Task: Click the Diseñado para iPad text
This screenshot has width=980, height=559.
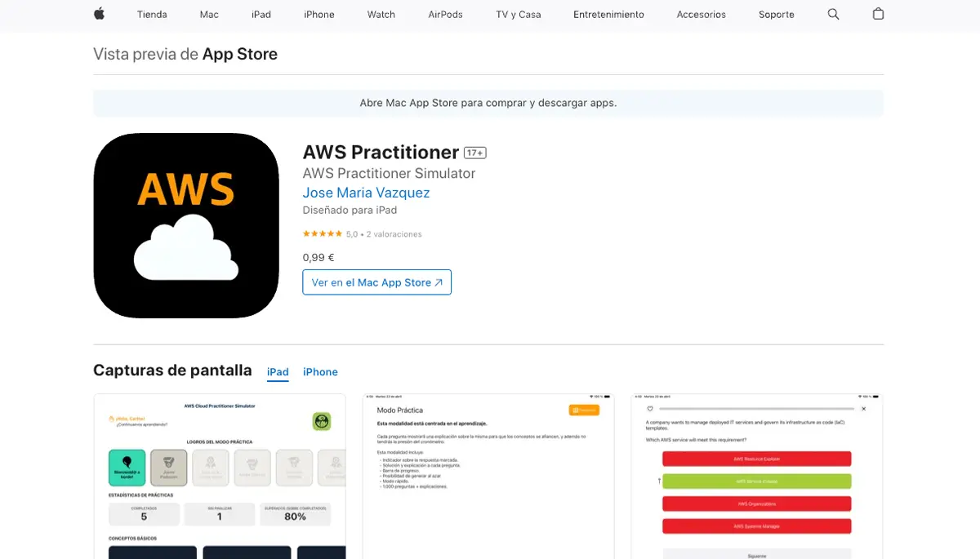Action: click(350, 210)
